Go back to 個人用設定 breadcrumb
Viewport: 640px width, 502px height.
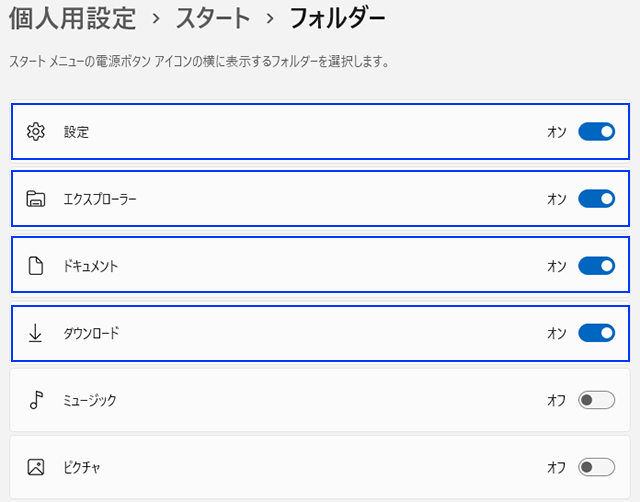coord(72,18)
